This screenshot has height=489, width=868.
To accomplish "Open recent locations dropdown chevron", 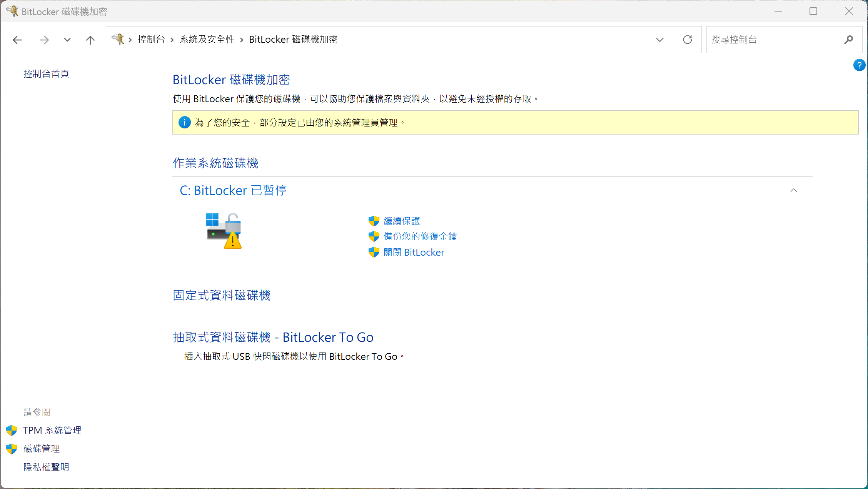I will (x=67, y=40).
